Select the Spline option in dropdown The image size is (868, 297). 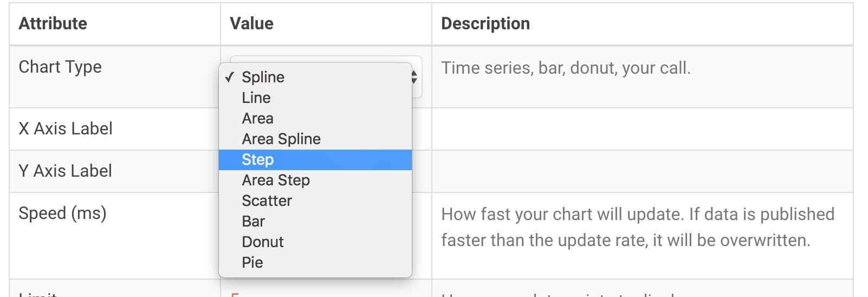pyautogui.click(x=263, y=78)
